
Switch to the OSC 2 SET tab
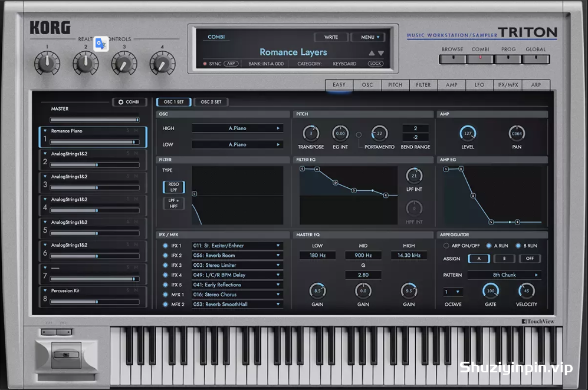(211, 102)
